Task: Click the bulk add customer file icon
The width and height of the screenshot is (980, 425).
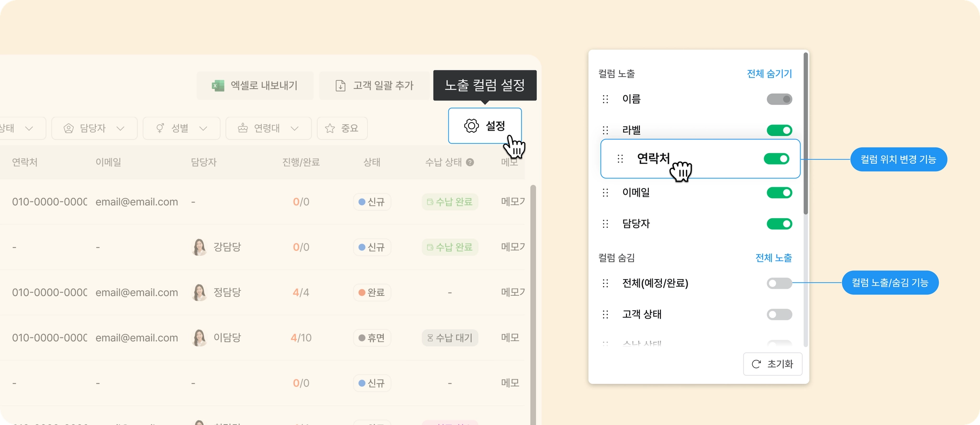Action: point(340,86)
